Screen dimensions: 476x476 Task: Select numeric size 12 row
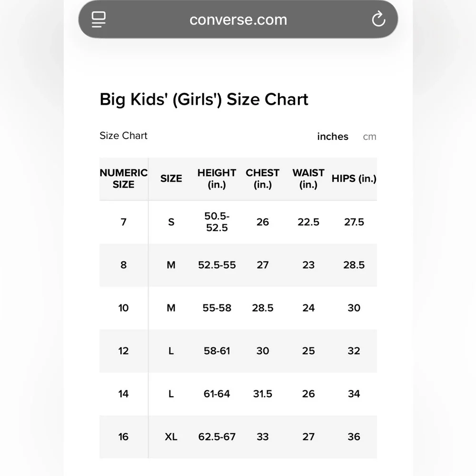238,351
